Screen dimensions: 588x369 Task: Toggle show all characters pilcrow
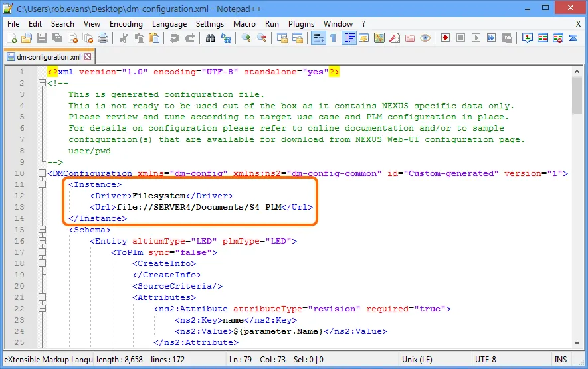click(x=333, y=38)
